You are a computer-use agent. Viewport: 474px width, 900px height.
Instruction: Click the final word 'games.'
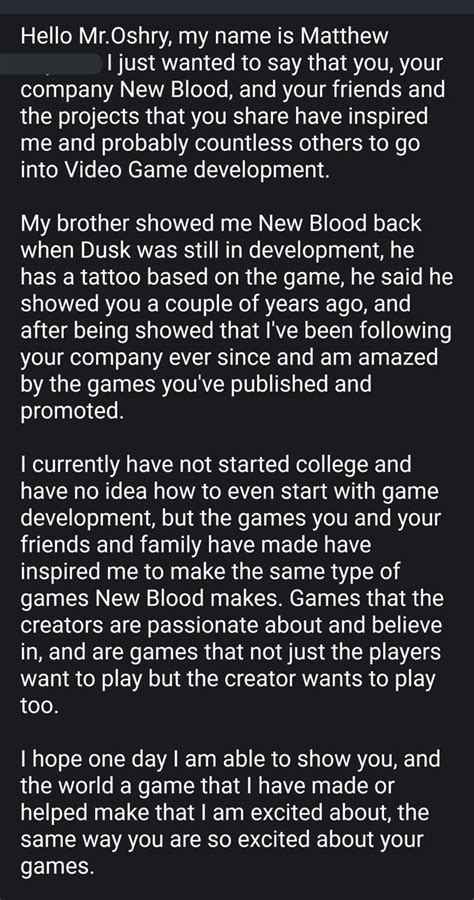click(56, 867)
